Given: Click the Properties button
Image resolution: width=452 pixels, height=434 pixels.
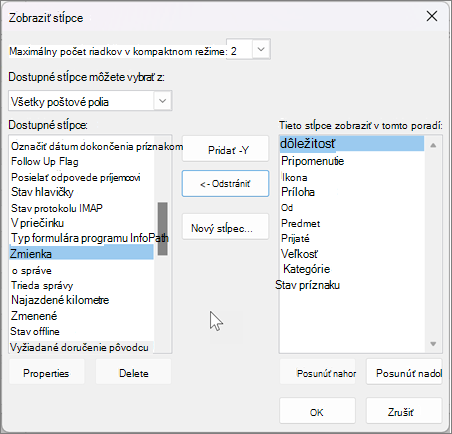Looking at the screenshot, I should (46, 372).
